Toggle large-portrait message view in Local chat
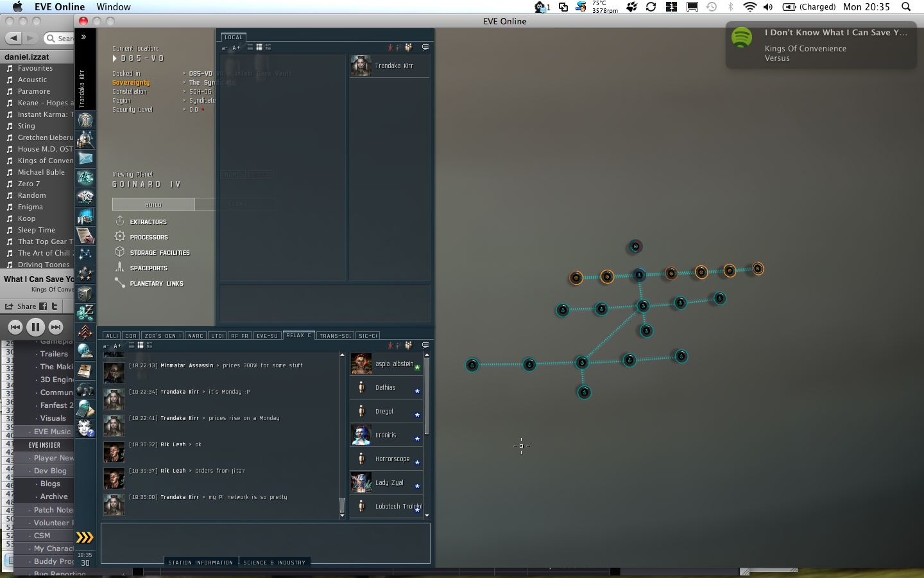The height and width of the screenshot is (578, 924). tap(268, 47)
